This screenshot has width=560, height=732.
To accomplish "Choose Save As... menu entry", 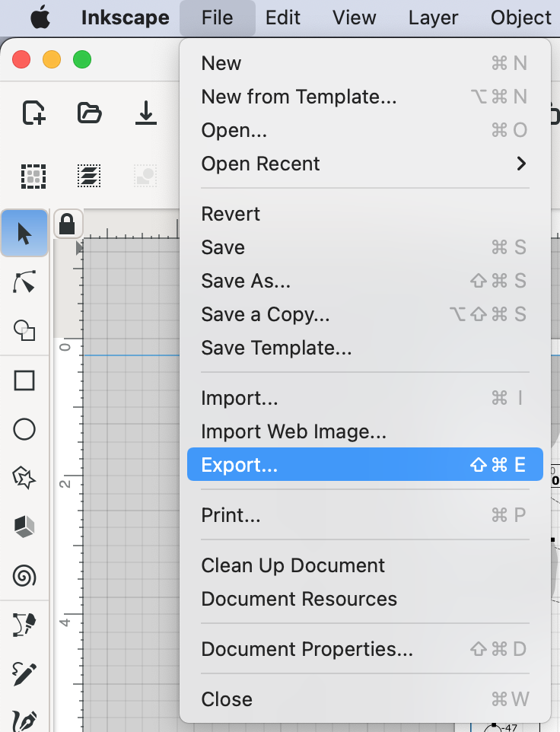I will tap(365, 281).
